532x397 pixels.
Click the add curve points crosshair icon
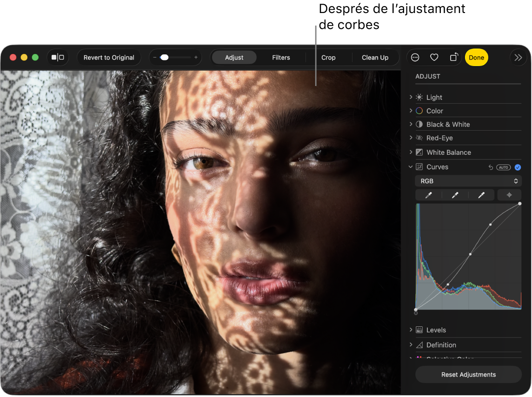[x=509, y=195]
